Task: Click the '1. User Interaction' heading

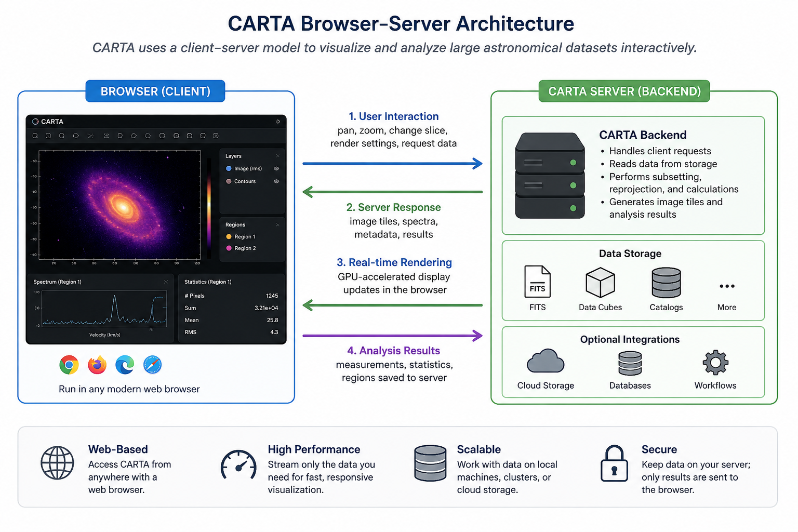Action: [394, 116]
